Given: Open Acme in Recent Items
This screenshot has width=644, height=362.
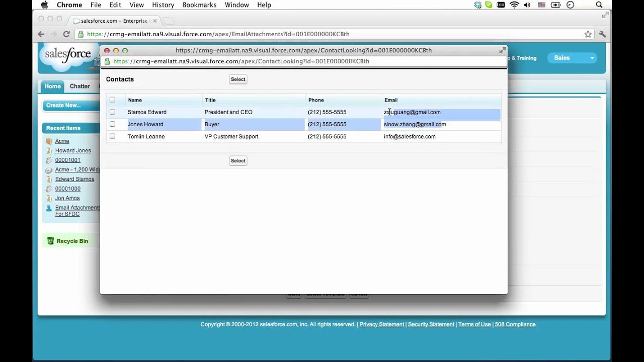Looking at the screenshot, I should tap(62, 141).
